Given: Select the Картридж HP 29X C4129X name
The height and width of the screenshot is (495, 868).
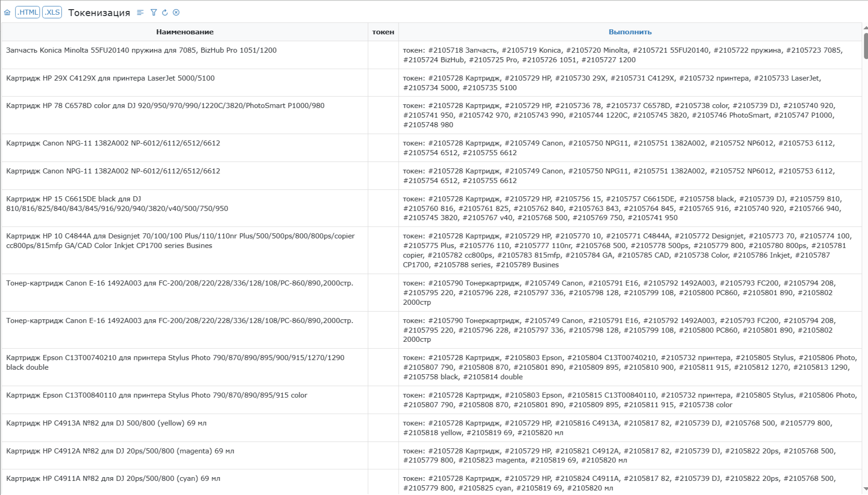Looking at the screenshot, I should (110, 78).
